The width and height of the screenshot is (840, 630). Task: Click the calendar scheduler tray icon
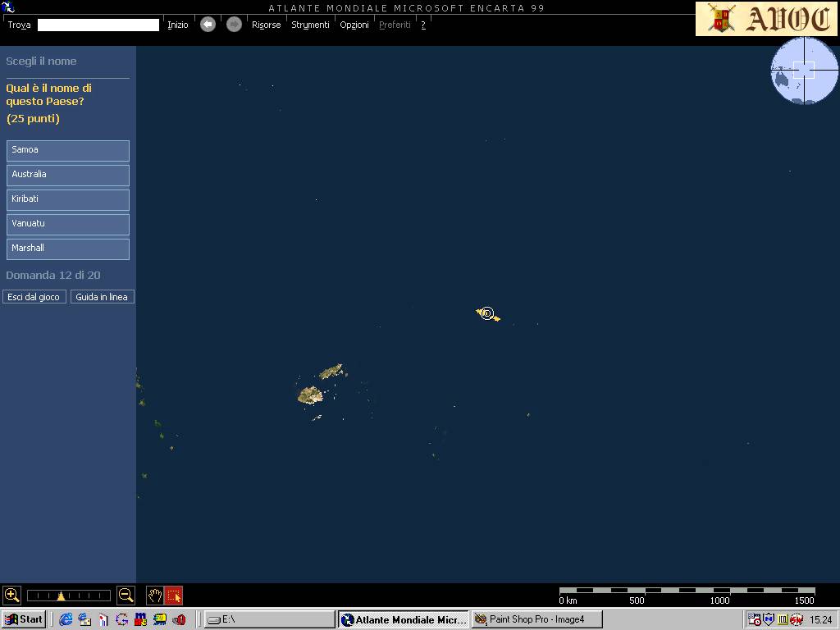(x=755, y=619)
